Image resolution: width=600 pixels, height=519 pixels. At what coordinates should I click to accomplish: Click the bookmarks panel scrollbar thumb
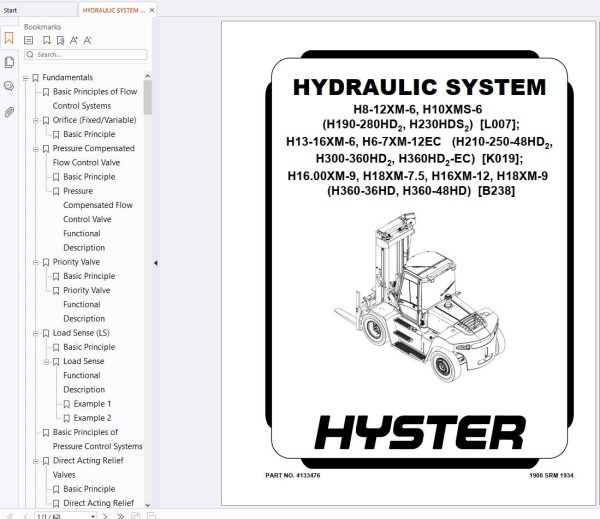[148, 97]
